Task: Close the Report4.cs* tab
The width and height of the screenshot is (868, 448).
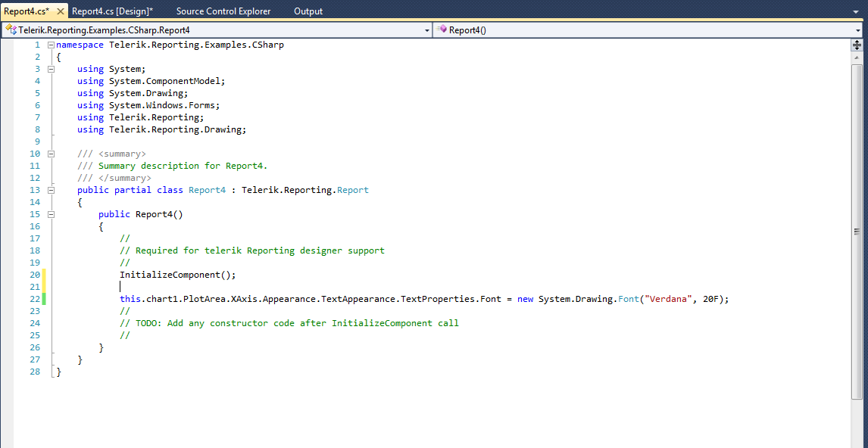Action: point(61,11)
